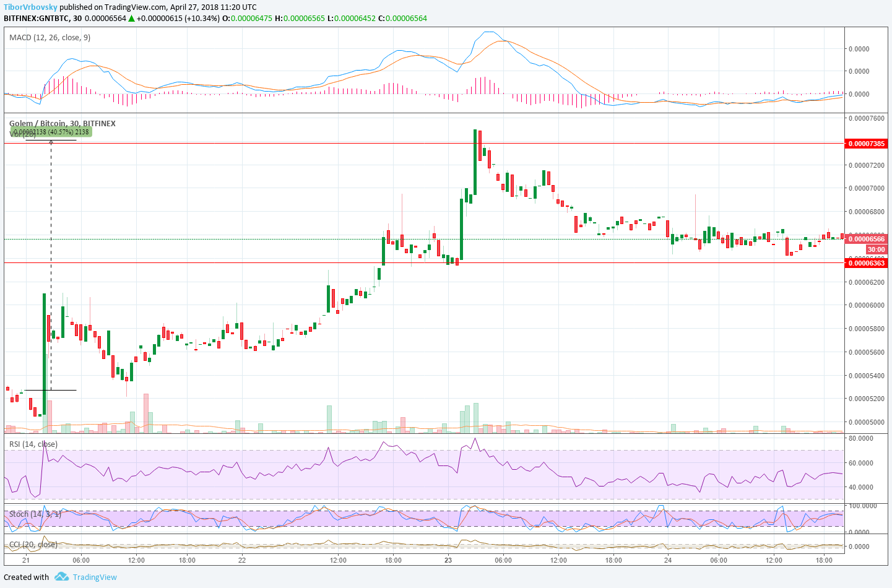Click the red 0.00006566 current price label
Image resolution: width=892 pixels, height=588 pixels.
pyautogui.click(x=867, y=239)
